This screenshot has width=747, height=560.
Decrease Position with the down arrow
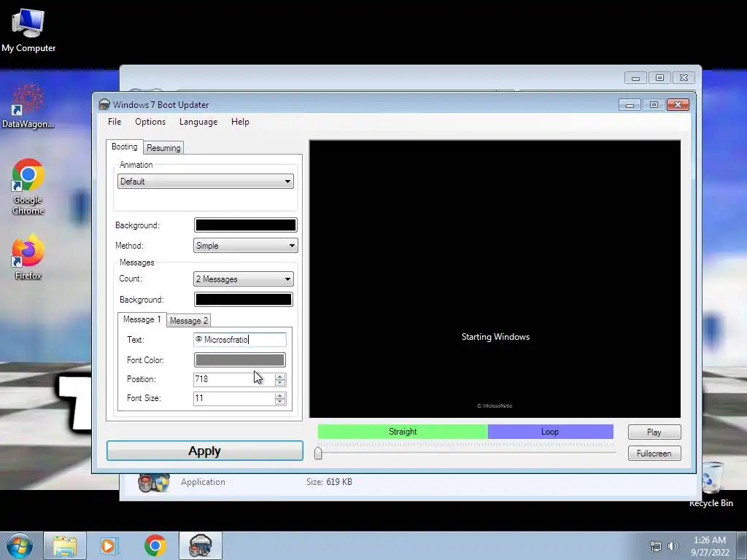pos(280,383)
